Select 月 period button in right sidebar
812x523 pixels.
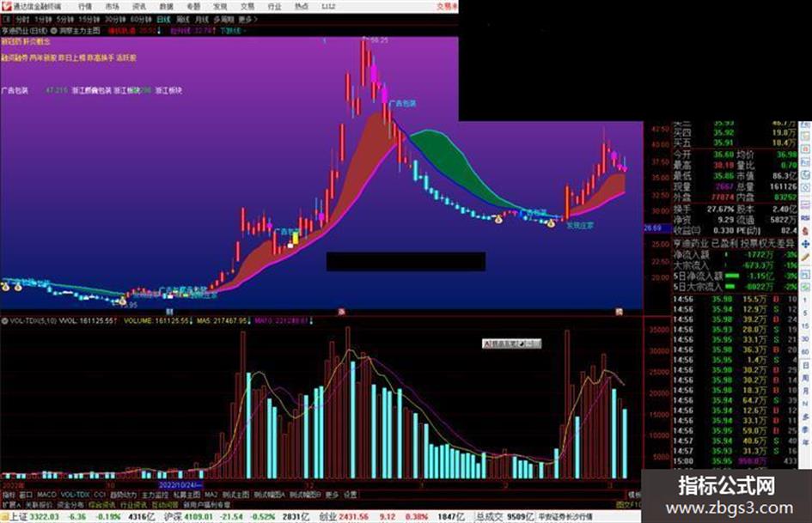point(806,392)
